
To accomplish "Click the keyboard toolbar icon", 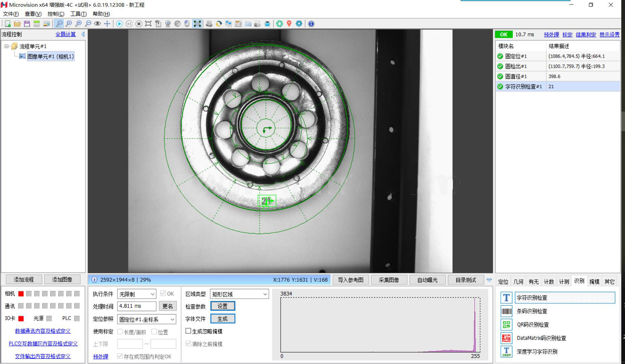I will pos(248,24).
